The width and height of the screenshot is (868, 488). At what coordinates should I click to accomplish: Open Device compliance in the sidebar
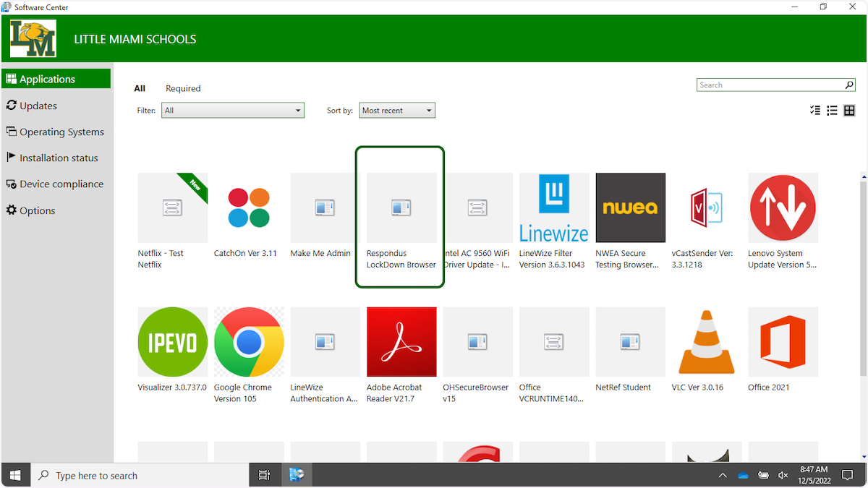(56, 184)
